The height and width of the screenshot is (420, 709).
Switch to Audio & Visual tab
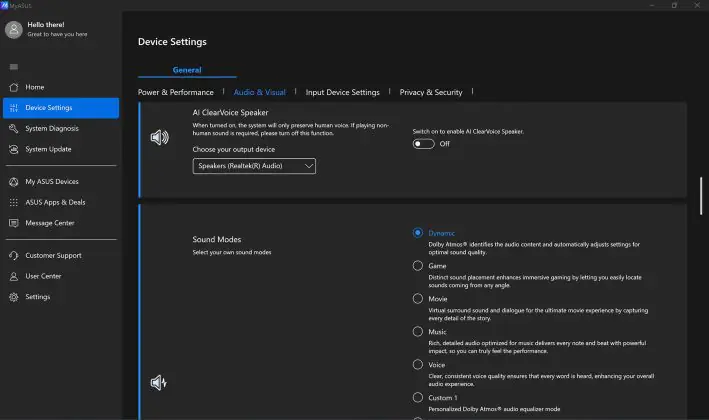(x=260, y=92)
